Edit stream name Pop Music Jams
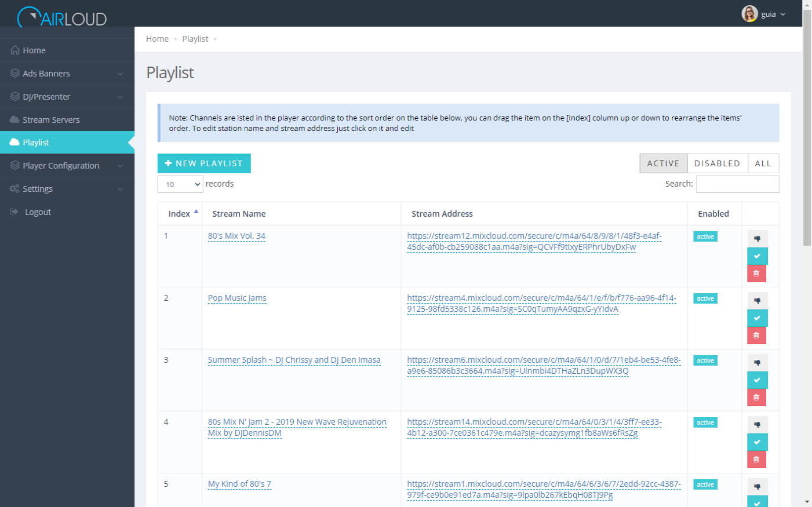Viewport: 812px width, 507px height. 237,298
